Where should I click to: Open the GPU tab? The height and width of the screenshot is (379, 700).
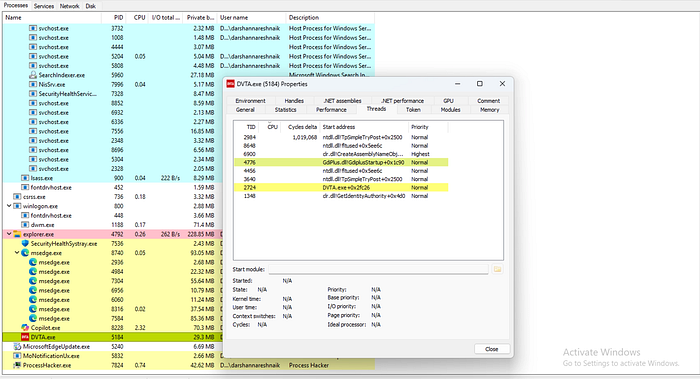tap(448, 101)
